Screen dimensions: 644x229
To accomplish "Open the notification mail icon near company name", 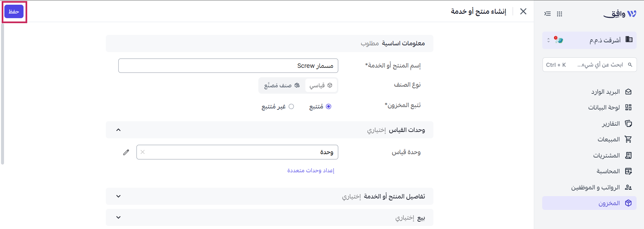I will pyautogui.click(x=559, y=40).
